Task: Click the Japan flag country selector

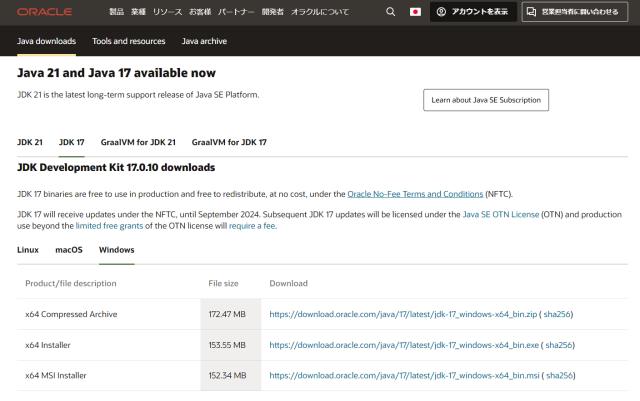Action: coord(415,12)
